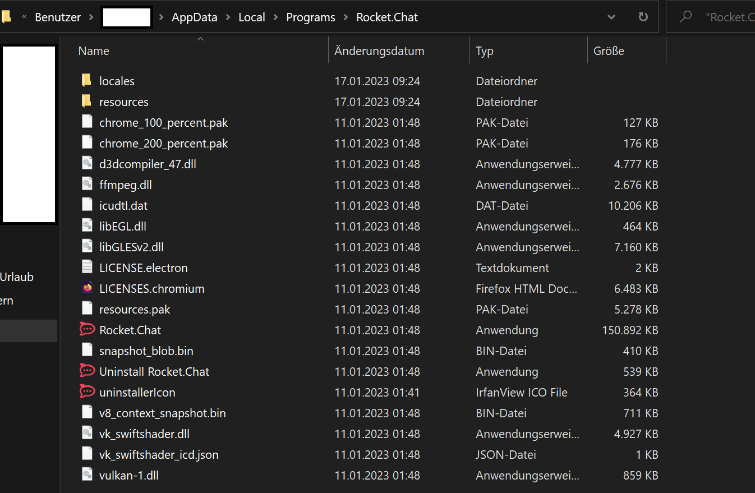Select the ffmpeg.dll file
755x493 pixels.
tap(125, 185)
